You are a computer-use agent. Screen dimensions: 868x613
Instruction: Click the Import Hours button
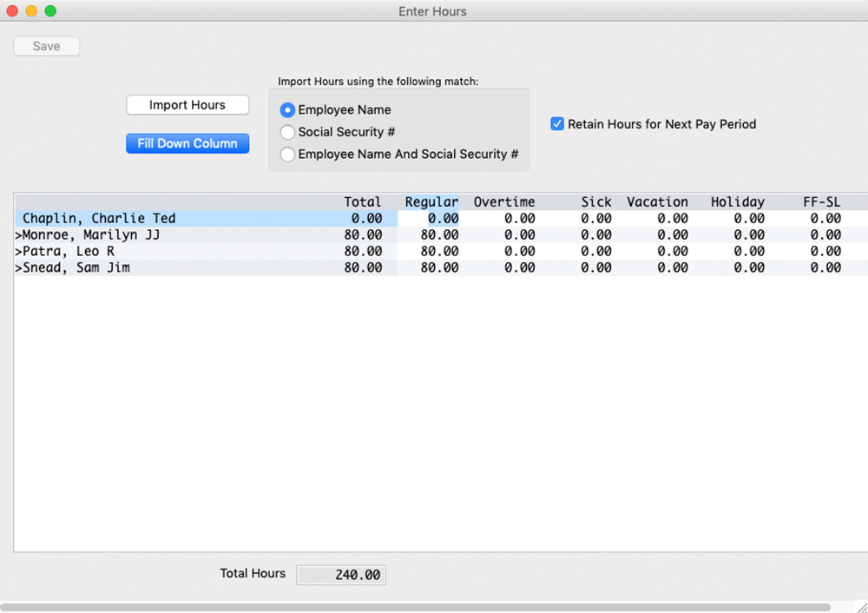[x=187, y=104]
